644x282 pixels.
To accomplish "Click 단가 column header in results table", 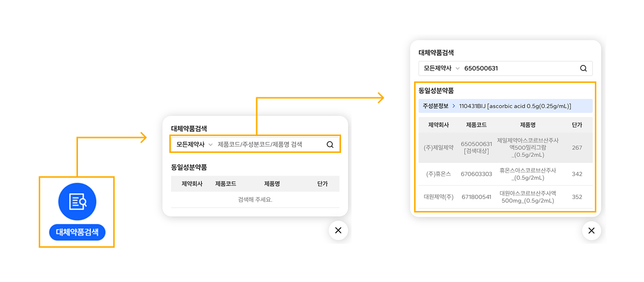I will coord(576,125).
